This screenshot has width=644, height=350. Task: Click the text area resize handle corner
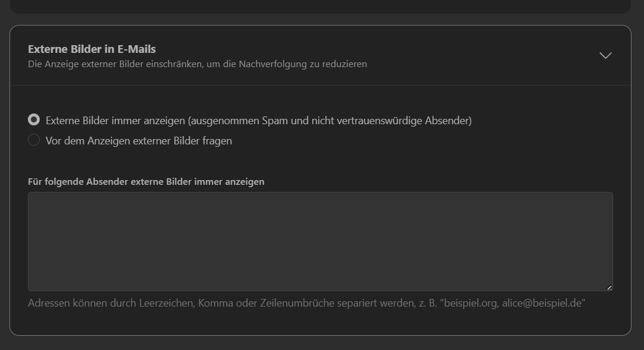click(x=609, y=288)
